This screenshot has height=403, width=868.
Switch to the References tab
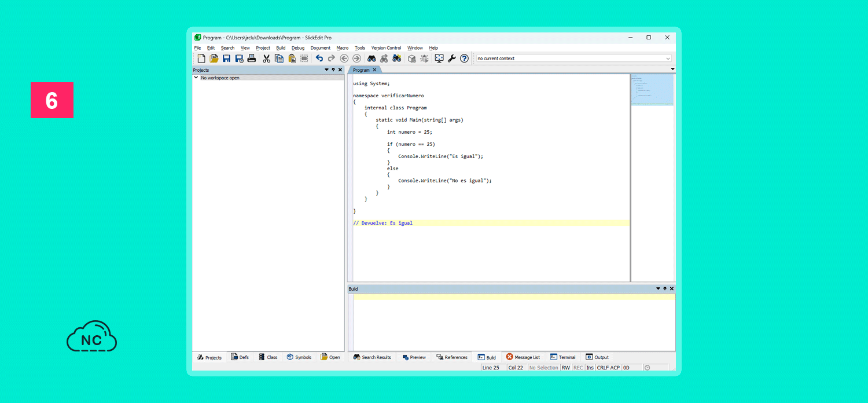point(452,357)
